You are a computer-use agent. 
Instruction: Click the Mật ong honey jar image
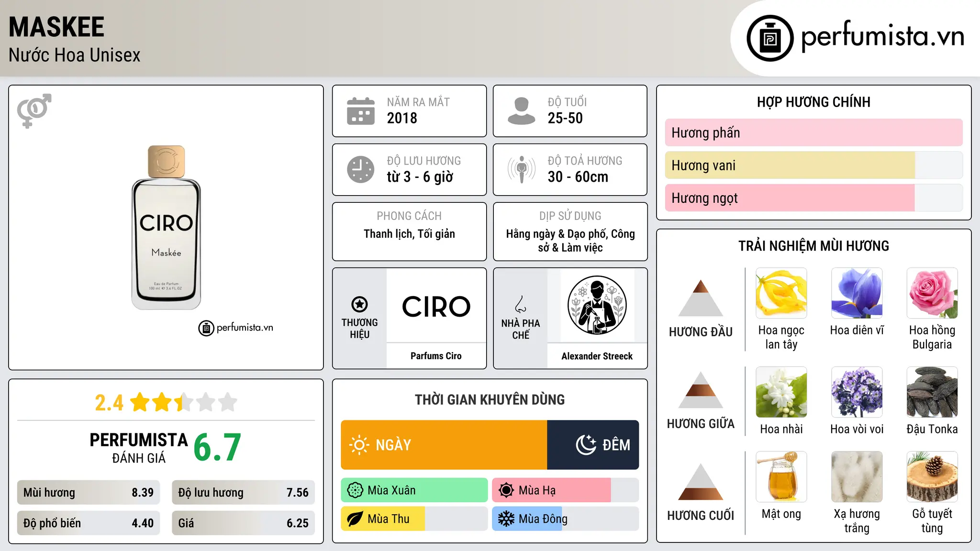pyautogui.click(x=781, y=477)
